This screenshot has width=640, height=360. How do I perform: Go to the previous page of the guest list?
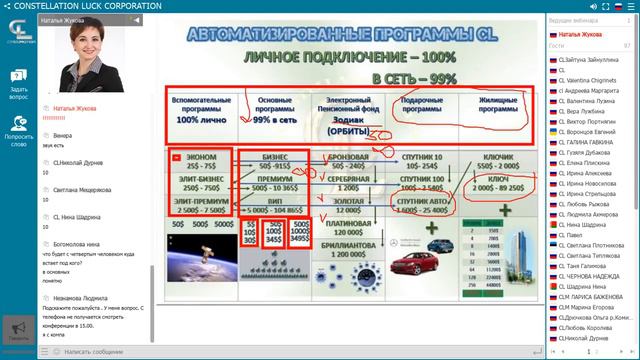563,351
